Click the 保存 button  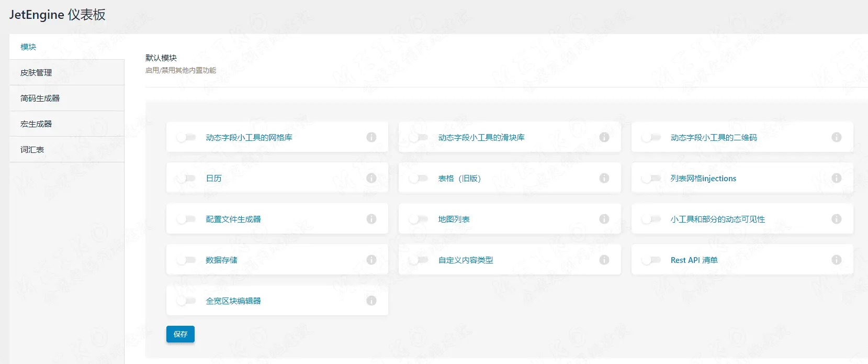tap(181, 334)
